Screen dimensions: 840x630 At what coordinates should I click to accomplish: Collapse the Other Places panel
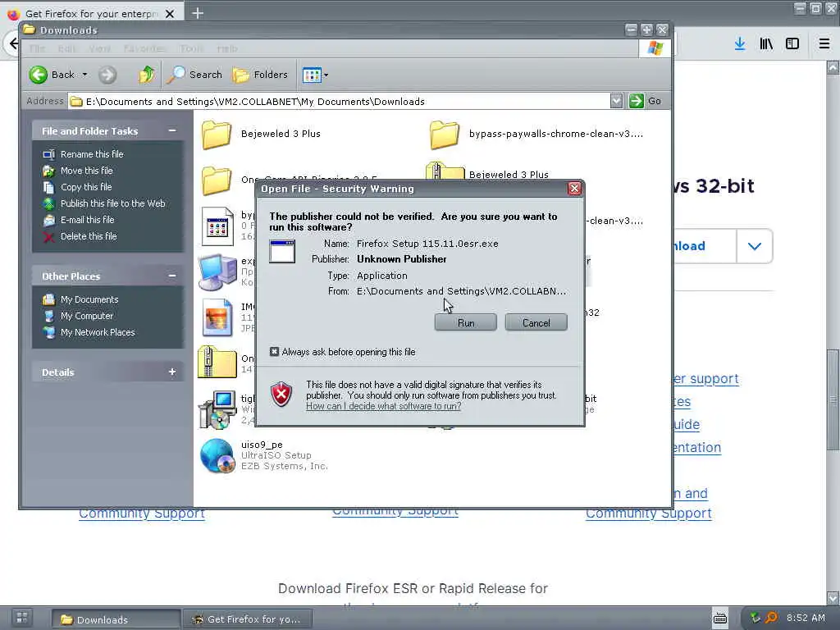(x=172, y=276)
